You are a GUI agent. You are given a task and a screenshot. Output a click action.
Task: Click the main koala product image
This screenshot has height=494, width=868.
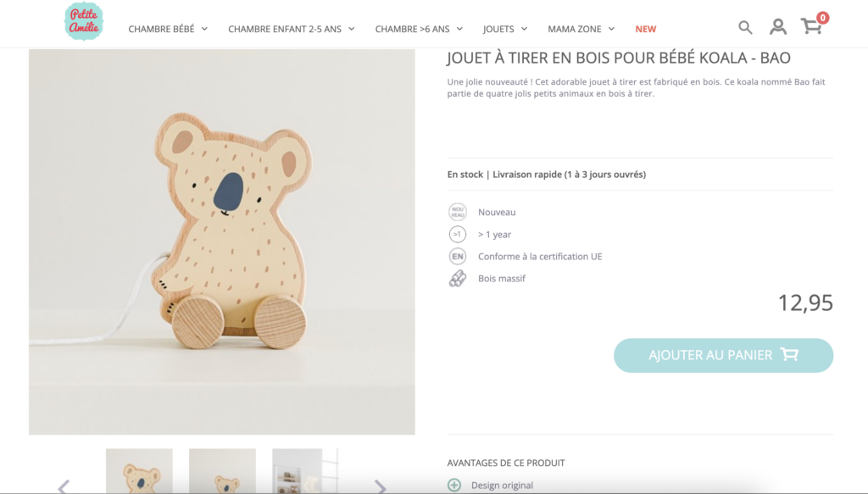[x=222, y=241]
